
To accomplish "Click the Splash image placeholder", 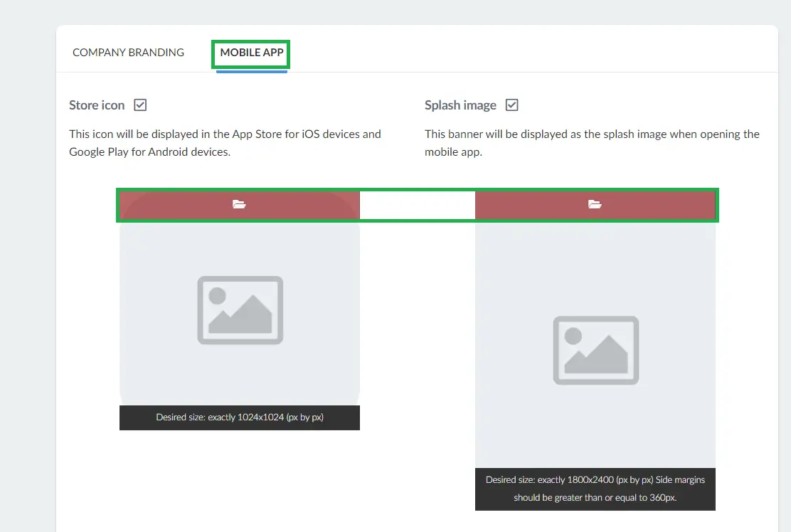I will coord(595,351).
